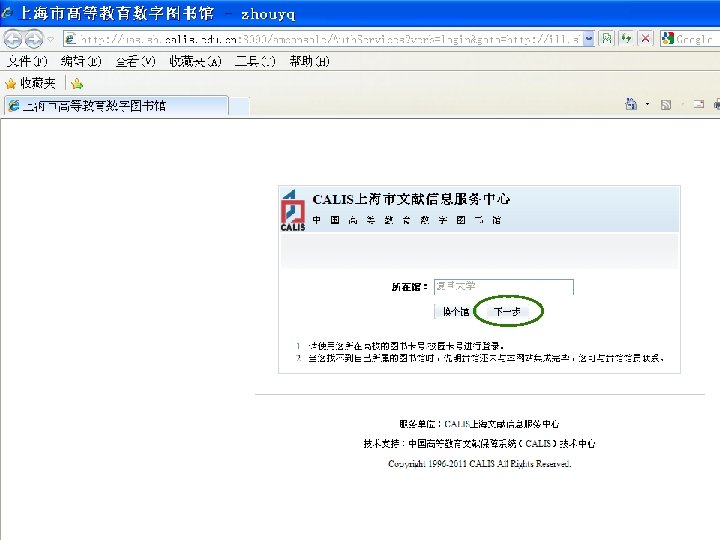Refresh the page with the green arrows icon
This screenshot has width=720, height=540.
tap(626, 39)
